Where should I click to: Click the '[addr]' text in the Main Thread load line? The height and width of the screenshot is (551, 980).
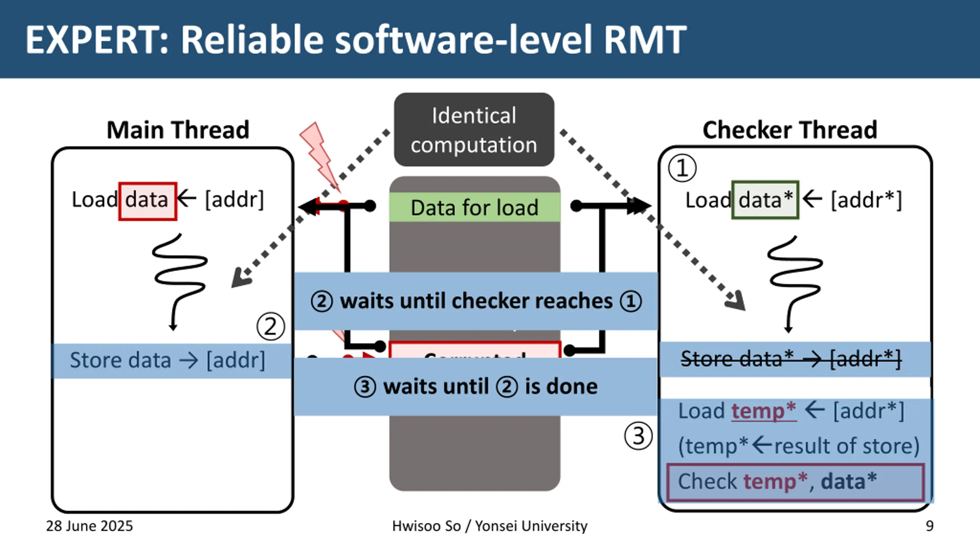[235, 199]
